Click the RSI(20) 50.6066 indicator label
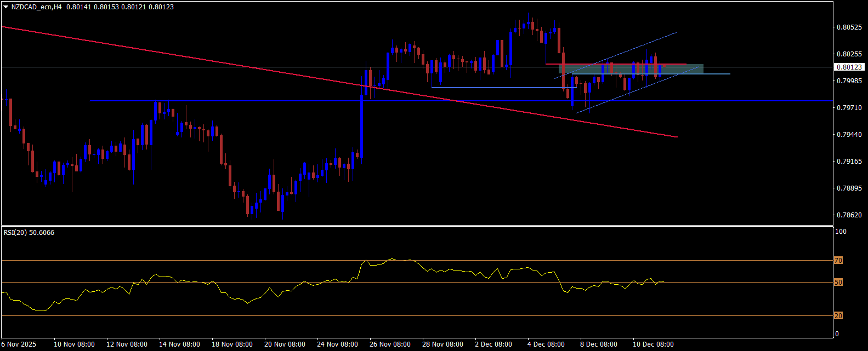Viewport: 868px width, 351px height. pyautogui.click(x=29, y=233)
